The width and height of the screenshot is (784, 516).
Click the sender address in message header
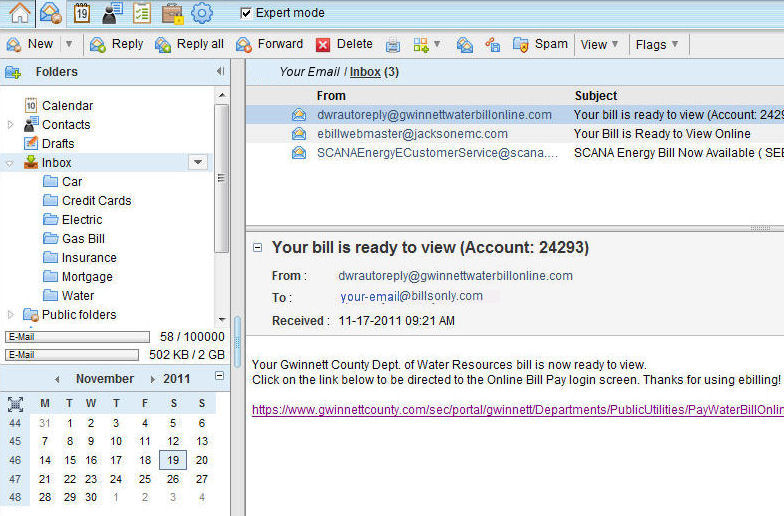[x=456, y=276]
